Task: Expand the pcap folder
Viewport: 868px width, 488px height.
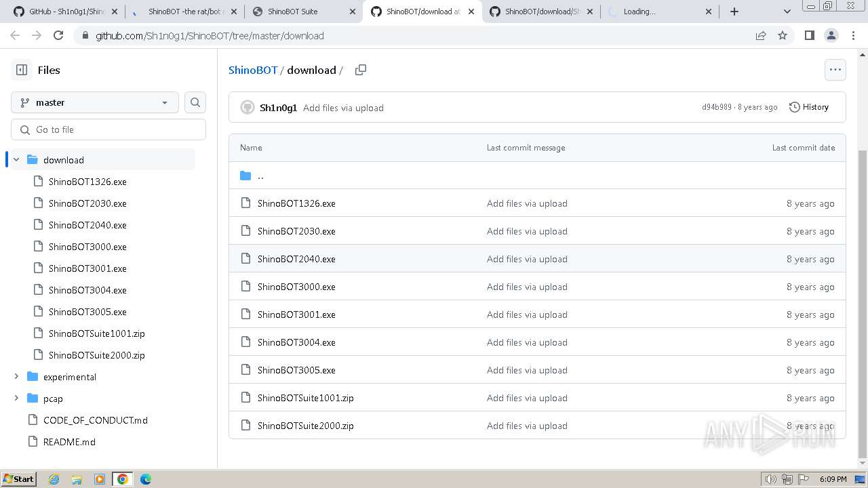Action: pos(16,399)
